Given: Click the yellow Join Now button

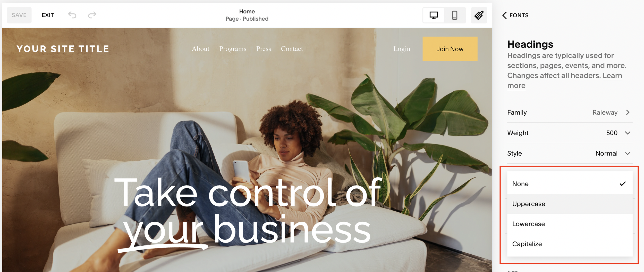Looking at the screenshot, I should click(450, 49).
